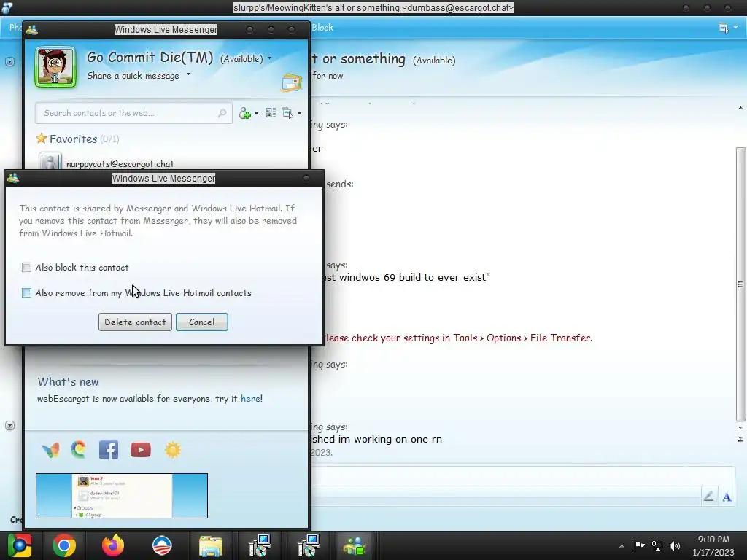
Task: Click the font 'A' icon in chat
Action: click(x=727, y=497)
